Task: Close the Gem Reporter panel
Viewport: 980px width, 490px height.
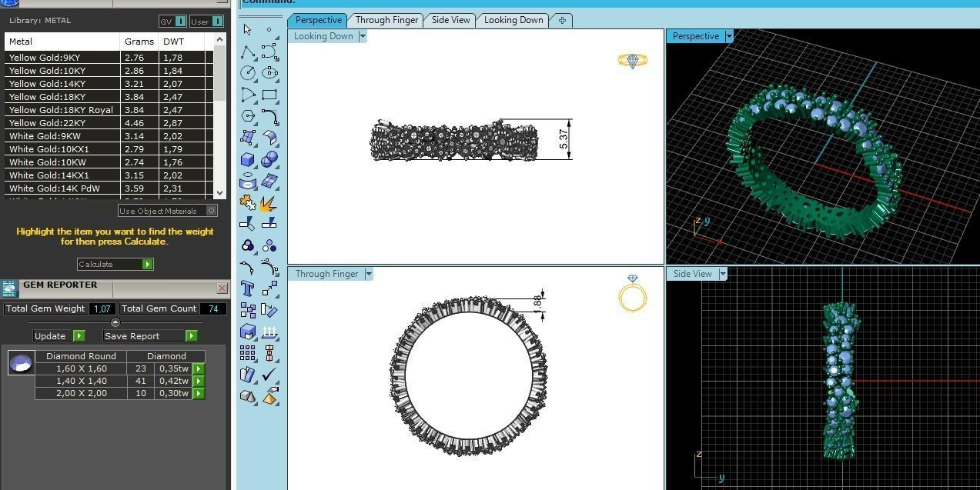Action: [x=222, y=288]
